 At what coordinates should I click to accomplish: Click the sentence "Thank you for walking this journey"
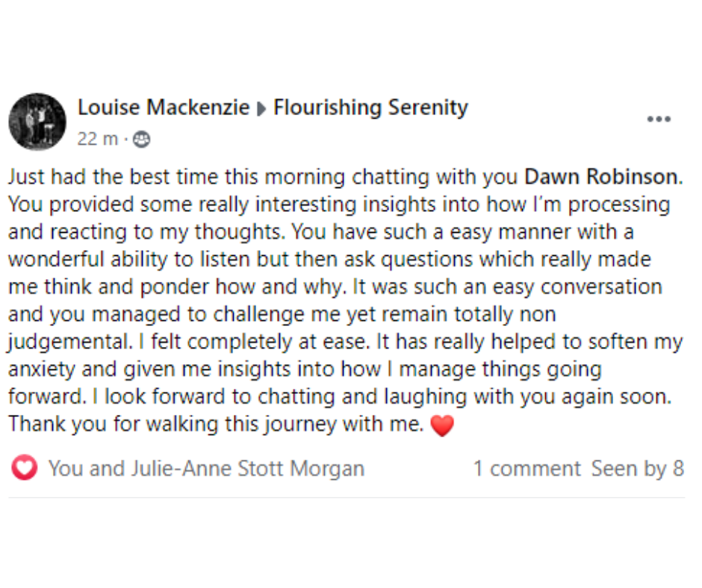172,425
